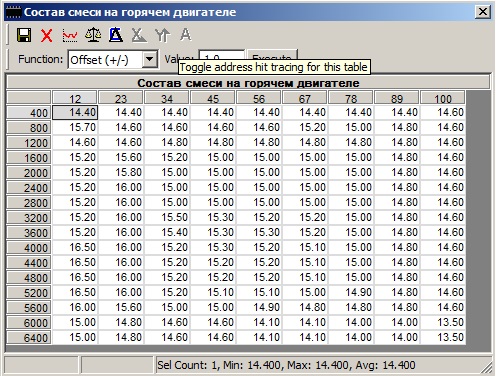Viewport: 496px width, 376px height.
Task: Select cell 15.60 in row 1600
Action: point(121,157)
